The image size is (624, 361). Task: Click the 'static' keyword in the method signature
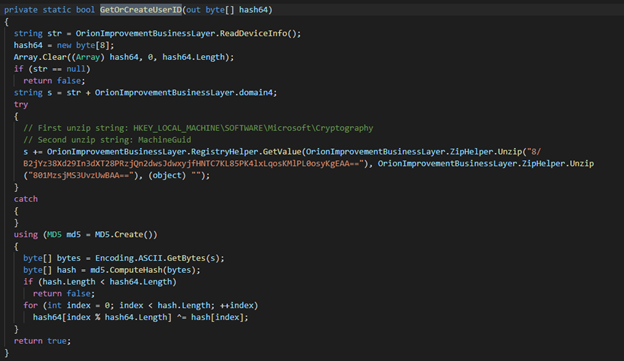pos(57,10)
